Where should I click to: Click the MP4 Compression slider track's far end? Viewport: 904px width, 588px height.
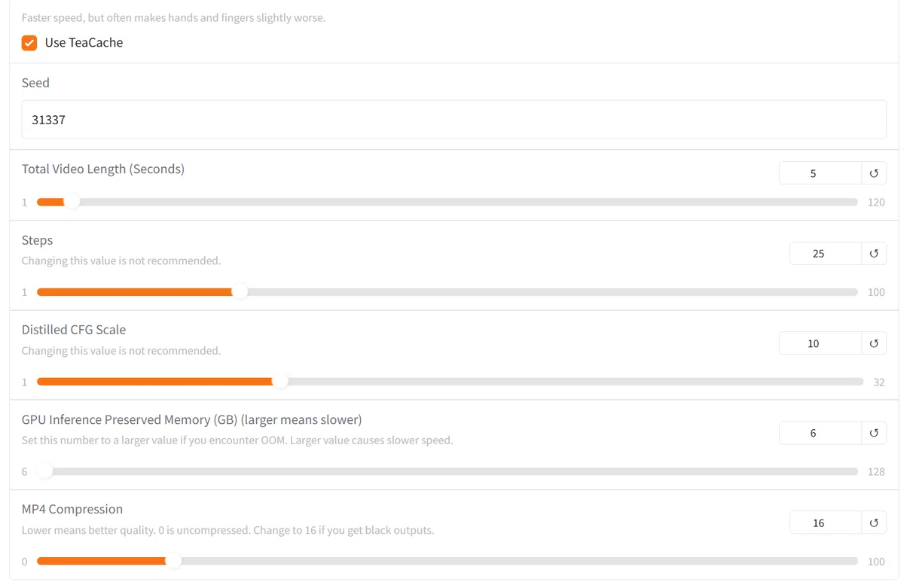pyautogui.click(x=855, y=561)
